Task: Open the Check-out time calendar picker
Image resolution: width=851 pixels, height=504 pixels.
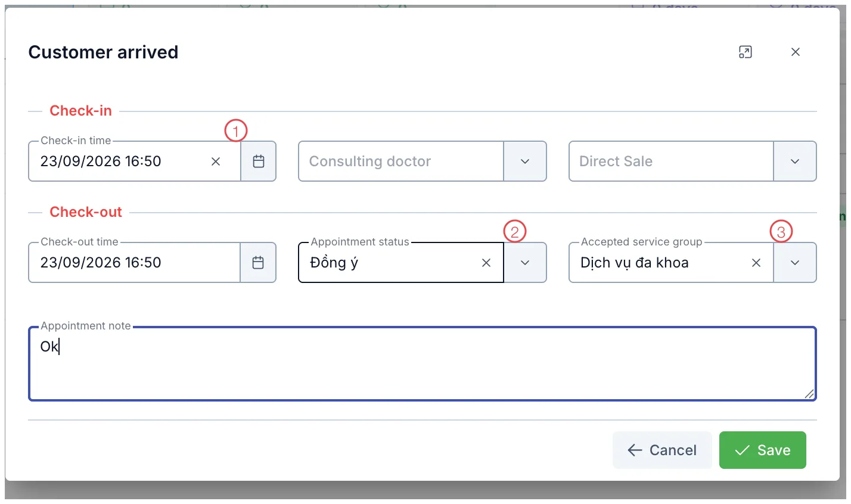Action: pos(259,263)
